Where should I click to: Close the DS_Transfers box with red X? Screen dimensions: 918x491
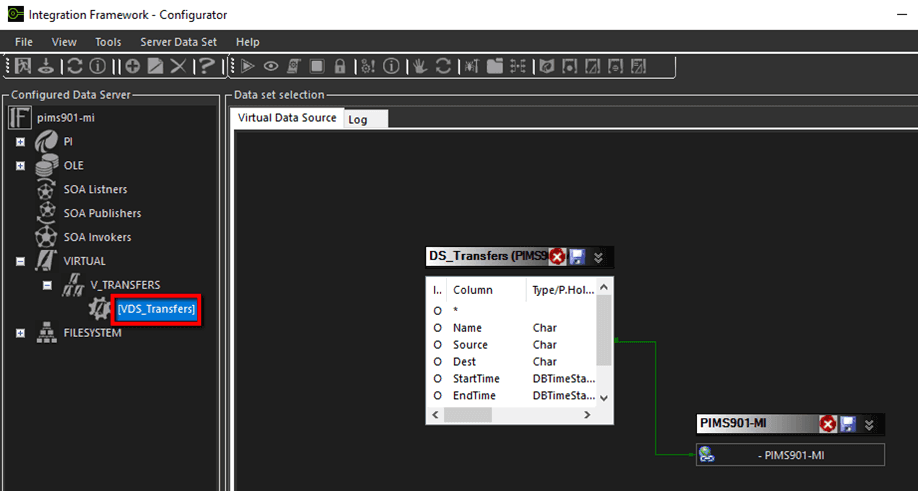[557, 256]
